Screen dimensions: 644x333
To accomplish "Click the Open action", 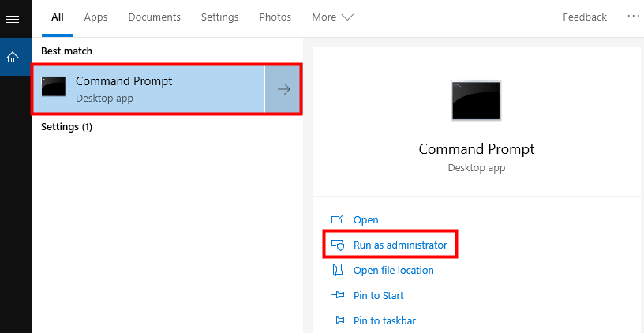I will (366, 219).
